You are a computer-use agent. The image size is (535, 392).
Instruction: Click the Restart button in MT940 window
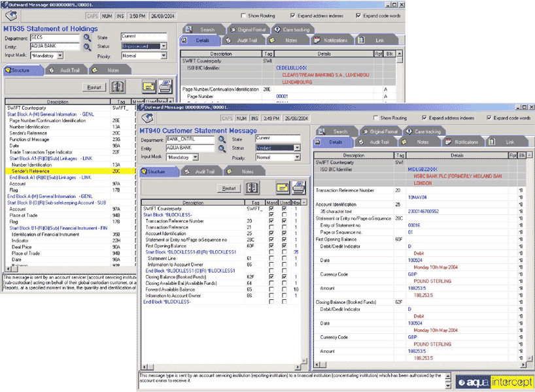pyautogui.click(x=228, y=189)
